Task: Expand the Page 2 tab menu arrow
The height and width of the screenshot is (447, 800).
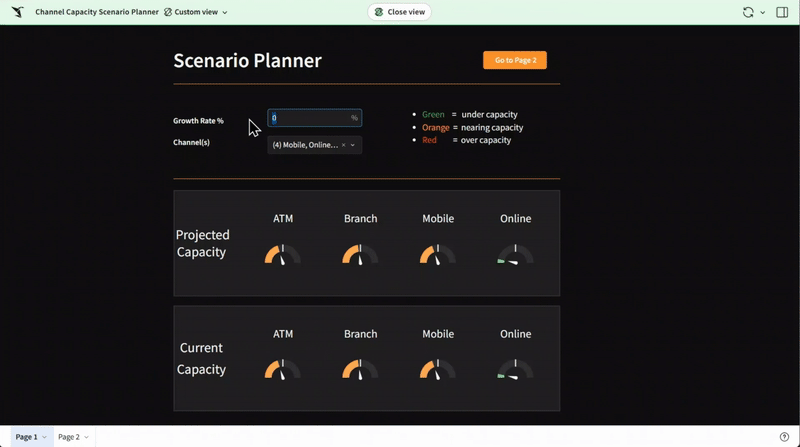Action: pyautogui.click(x=87, y=437)
